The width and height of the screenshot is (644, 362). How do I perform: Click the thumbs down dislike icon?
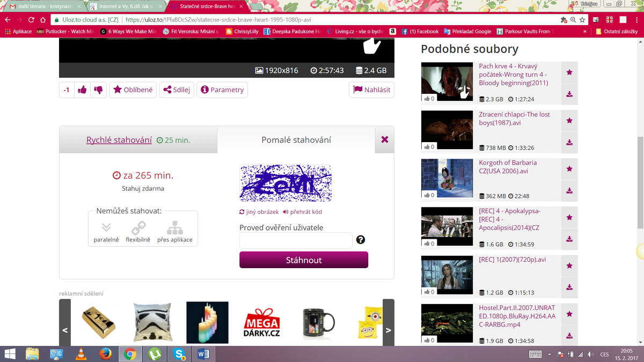98,90
